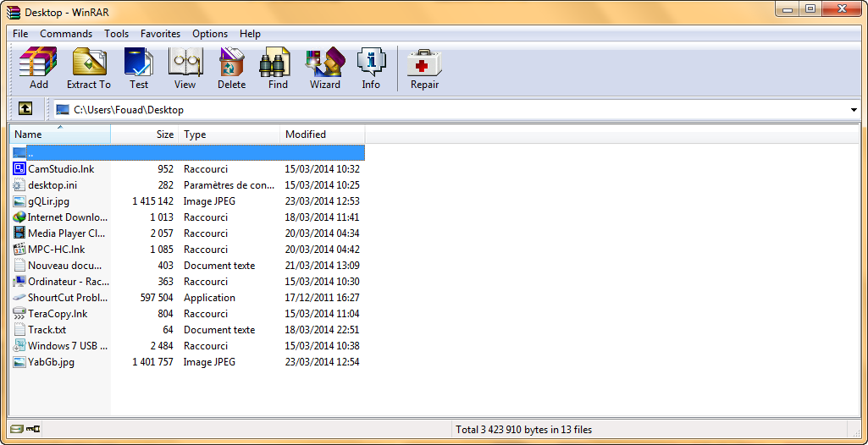This screenshot has height=445, width=868.
Task: Select Media Player Classic shortcut icon
Action: pyautogui.click(x=19, y=233)
